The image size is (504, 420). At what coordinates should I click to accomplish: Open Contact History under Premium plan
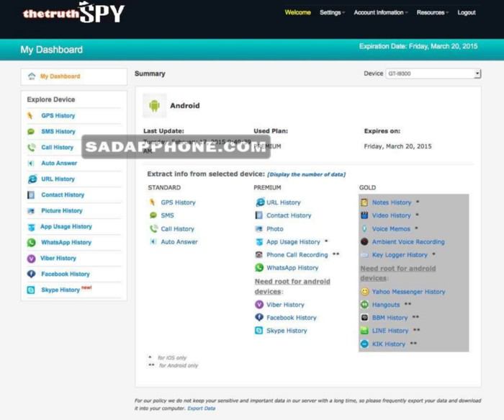point(289,215)
